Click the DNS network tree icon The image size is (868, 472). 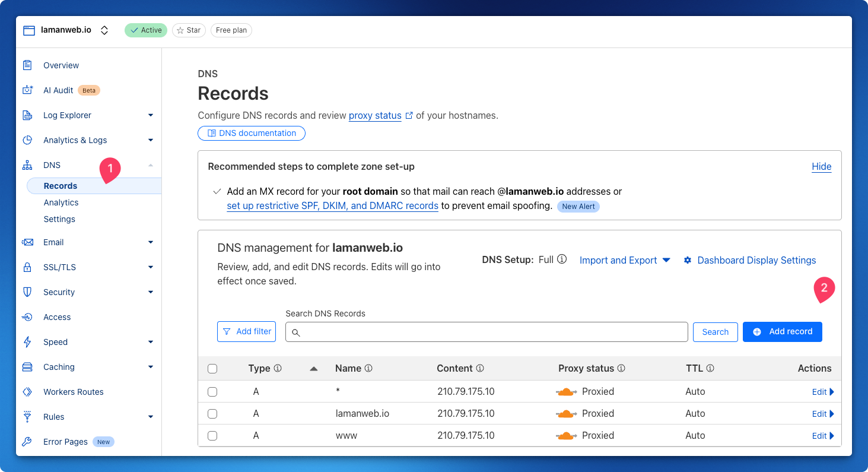(x=27, y=165)
